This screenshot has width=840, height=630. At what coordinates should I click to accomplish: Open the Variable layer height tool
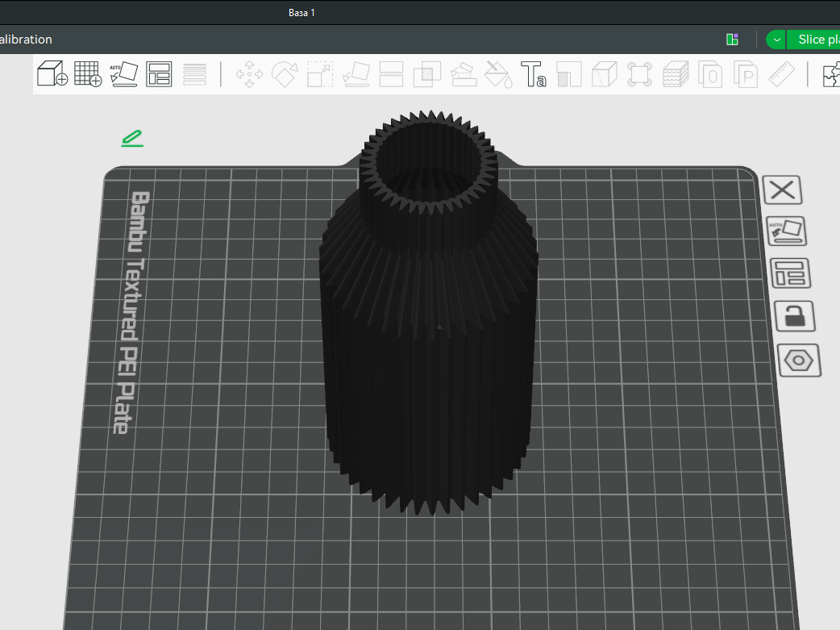194,74
